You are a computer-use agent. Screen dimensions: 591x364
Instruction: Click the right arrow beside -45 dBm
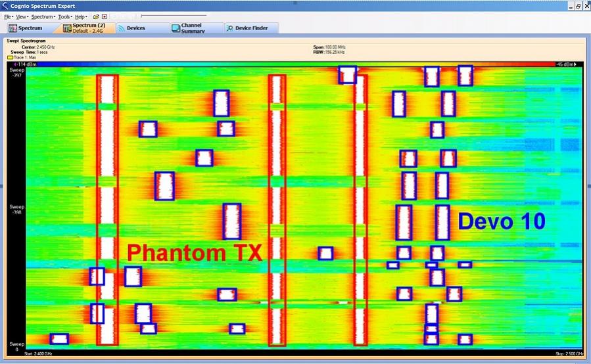(575, 64)
